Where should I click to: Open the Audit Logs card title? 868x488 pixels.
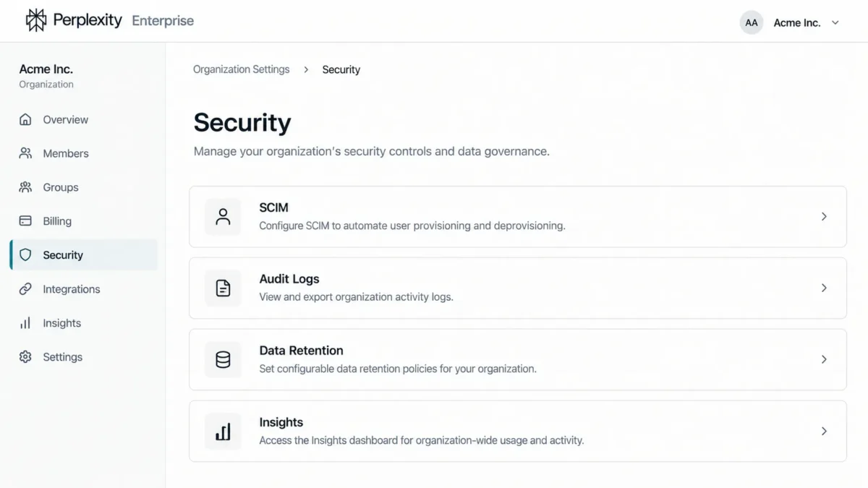coord(289,279)
